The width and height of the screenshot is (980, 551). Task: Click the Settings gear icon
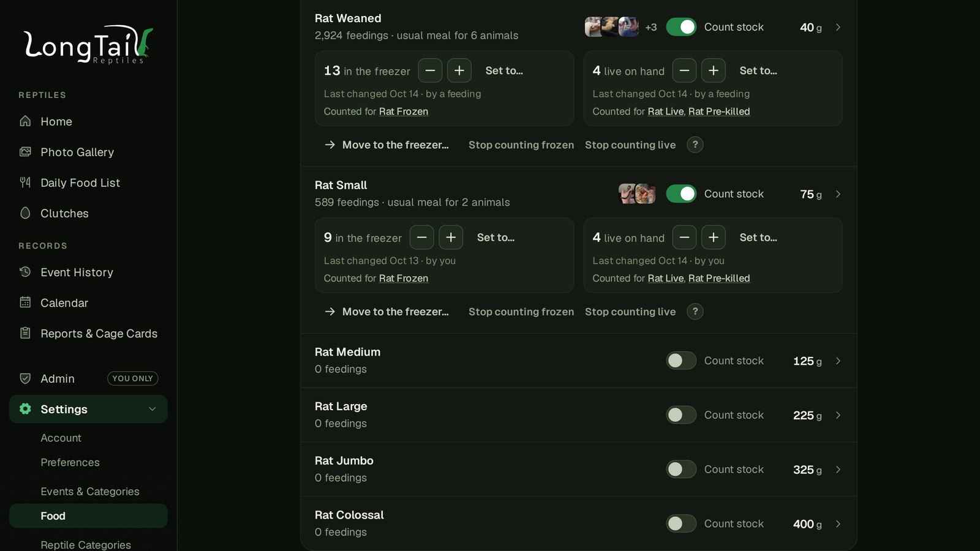(x=25, y=409)
